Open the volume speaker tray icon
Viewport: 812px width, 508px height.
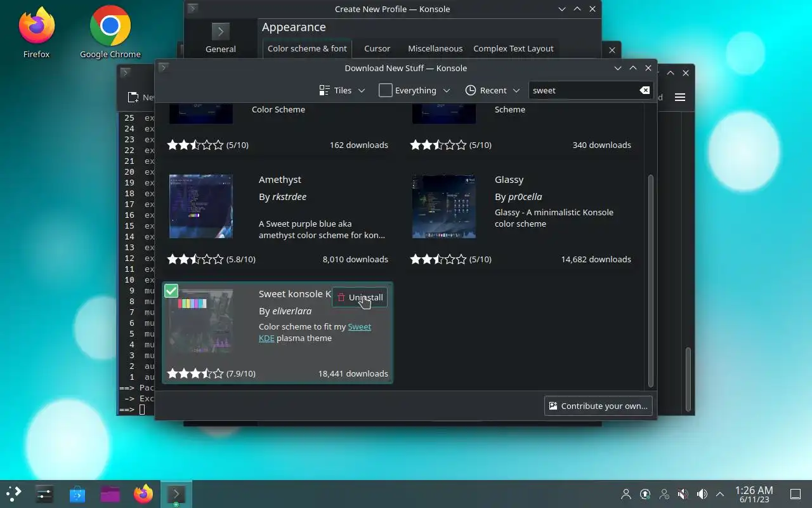[702, 494]
